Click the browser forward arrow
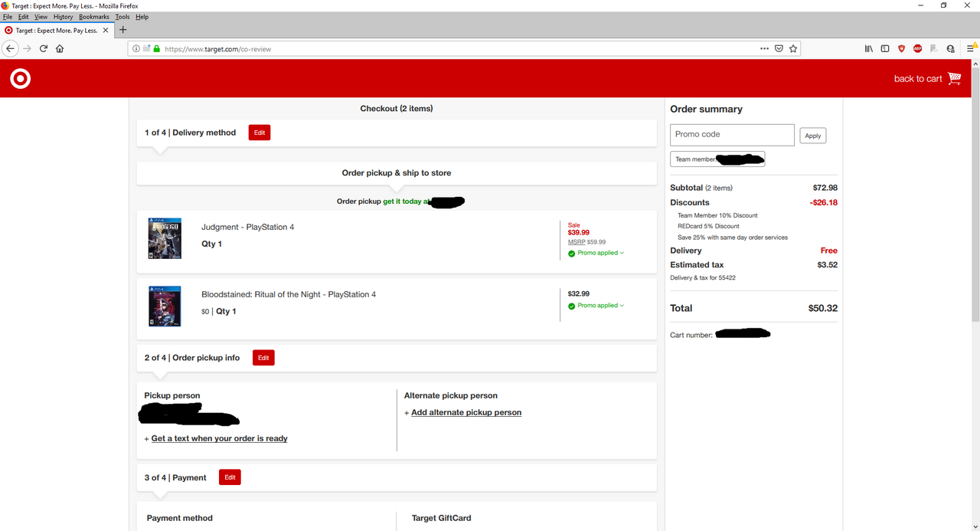 pyautogui.click(x=27, y=48)
